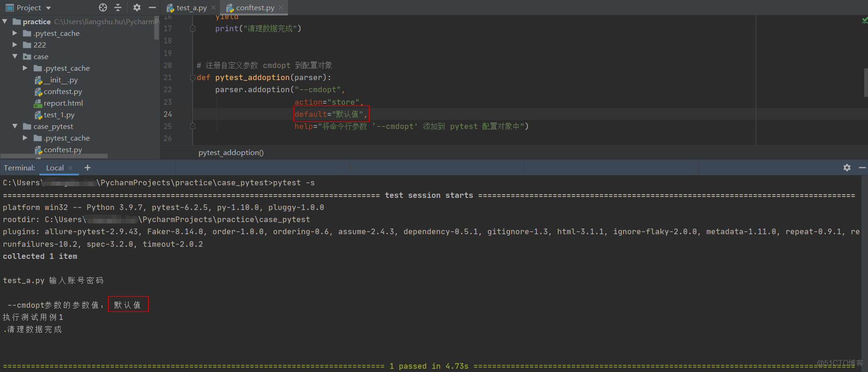The image size is (868, 372).
Task: Click the help= argument line in code
Action: 411,126
